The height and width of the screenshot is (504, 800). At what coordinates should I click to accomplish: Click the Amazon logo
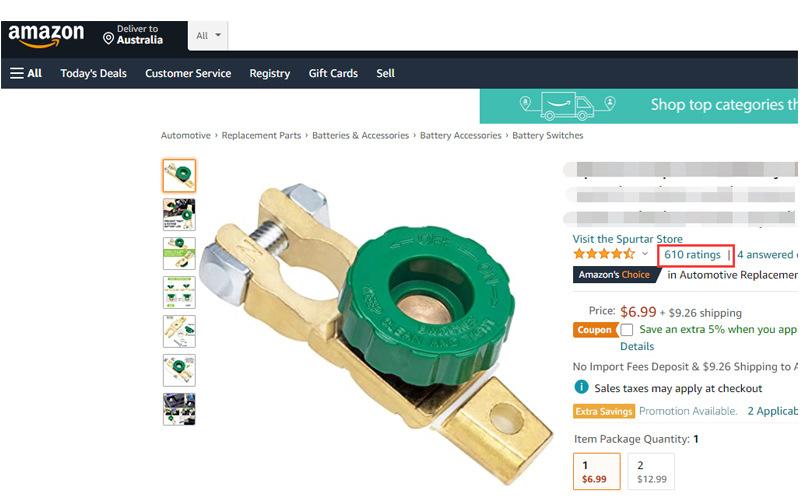46,36
